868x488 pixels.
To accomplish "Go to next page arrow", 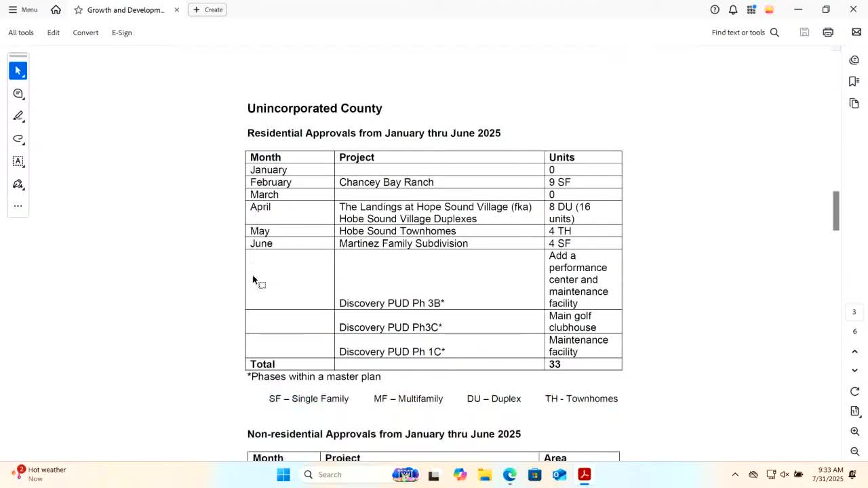I will pos(854,370).
